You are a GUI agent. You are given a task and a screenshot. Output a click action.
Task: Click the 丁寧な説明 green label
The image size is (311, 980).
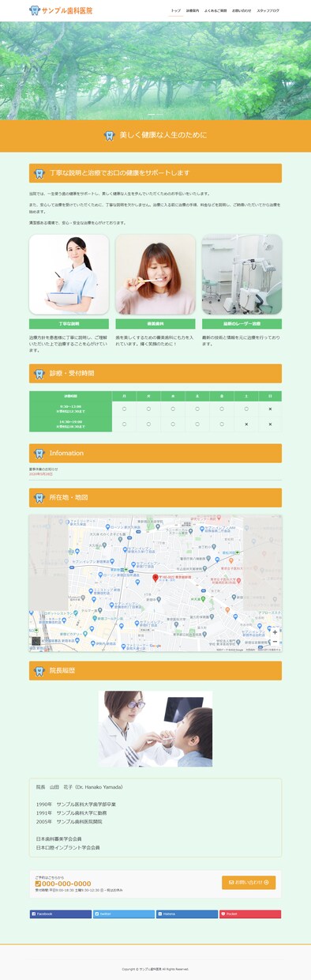click(x=69, y=324)
